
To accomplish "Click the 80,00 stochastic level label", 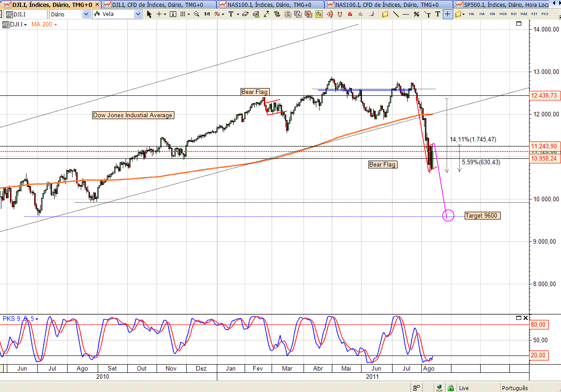I will click(538, 324).
